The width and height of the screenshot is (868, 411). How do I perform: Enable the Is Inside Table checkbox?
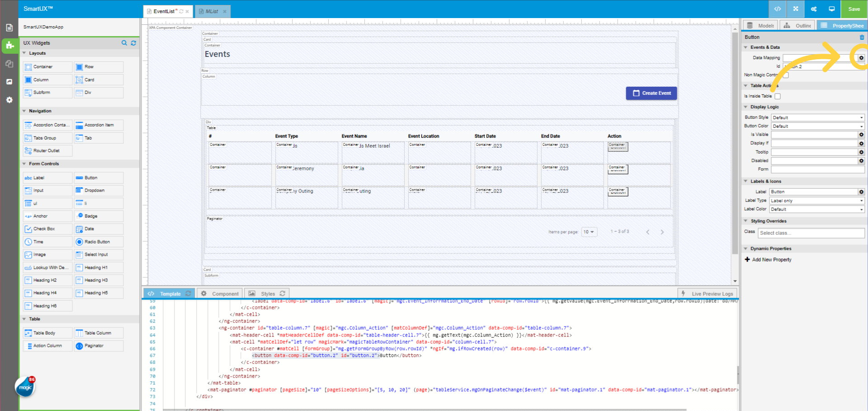coord(778,96)
